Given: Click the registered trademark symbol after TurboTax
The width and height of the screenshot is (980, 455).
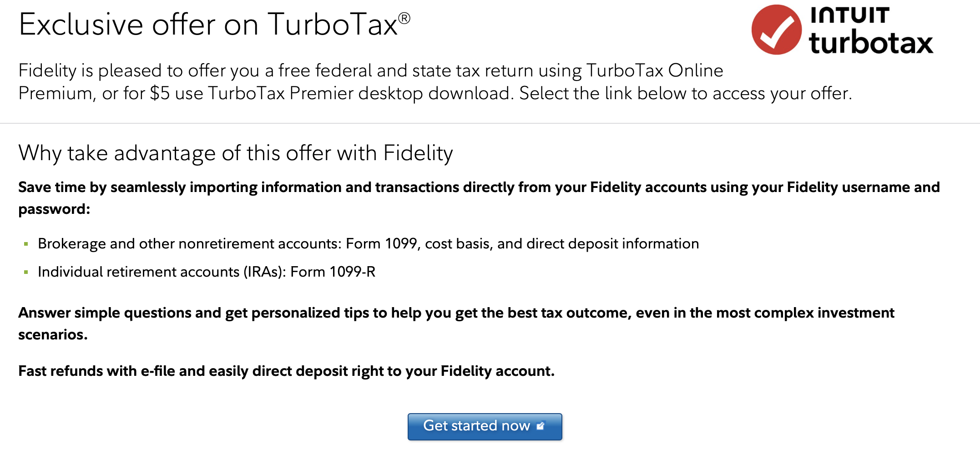Looking at the screenshot, I should tap(404, 18).
